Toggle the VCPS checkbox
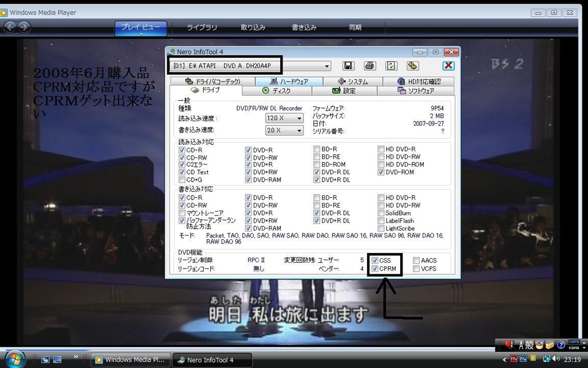This screenshot has height=368, width=588. coord(416,269)
